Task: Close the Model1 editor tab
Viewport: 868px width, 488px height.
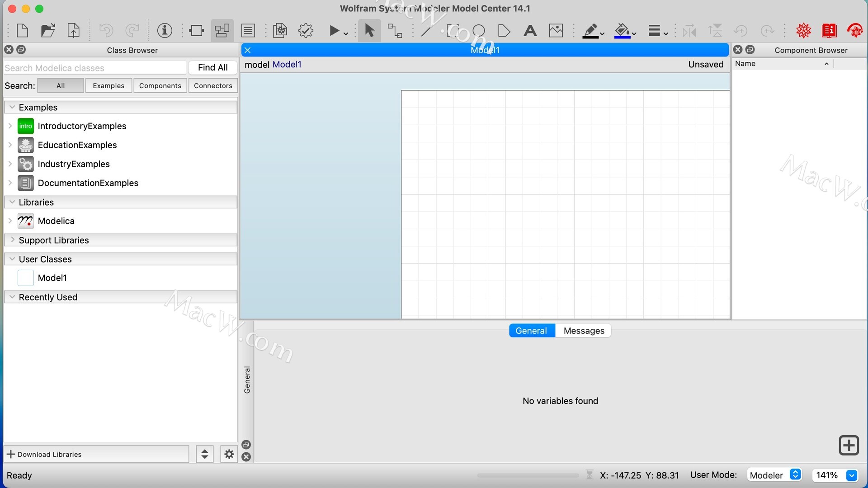Action: (247, 50)
